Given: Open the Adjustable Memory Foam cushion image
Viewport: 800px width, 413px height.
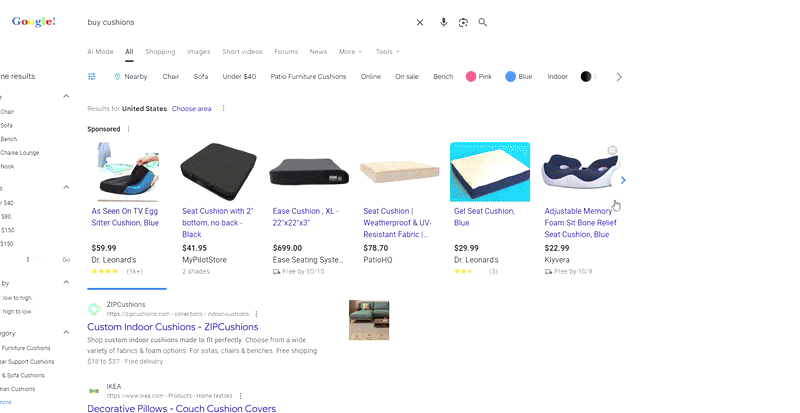Looking at the screenshot, I should tap(580, 172).
